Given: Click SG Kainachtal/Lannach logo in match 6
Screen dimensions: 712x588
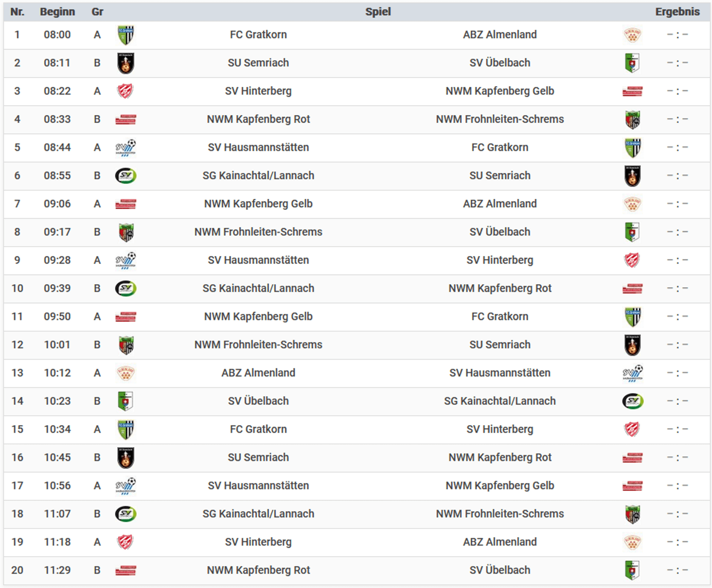Looking at the screenshot, I should tap(126, 176).
